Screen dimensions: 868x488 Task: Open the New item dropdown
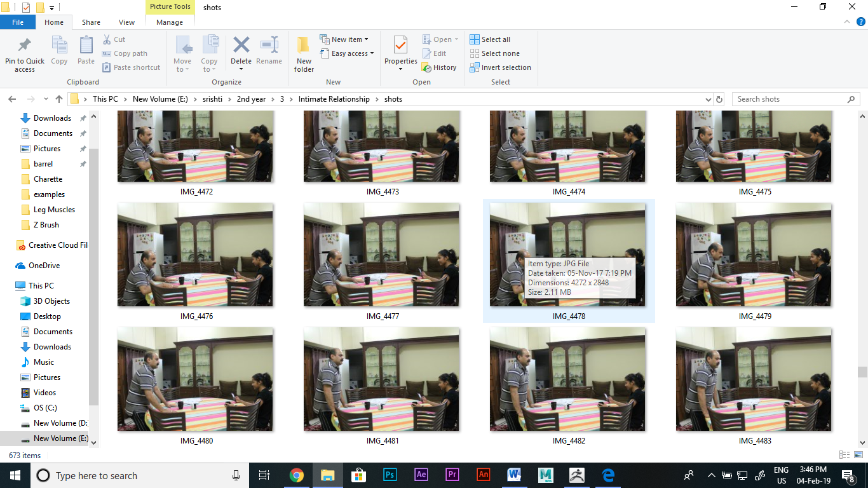coord(344,39)
